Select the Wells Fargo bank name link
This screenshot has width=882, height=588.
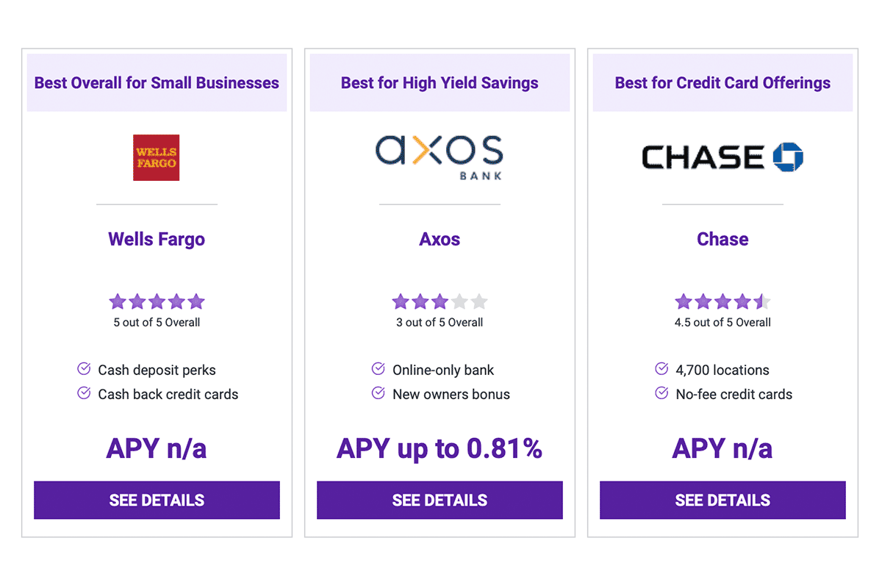pos(157,239)
